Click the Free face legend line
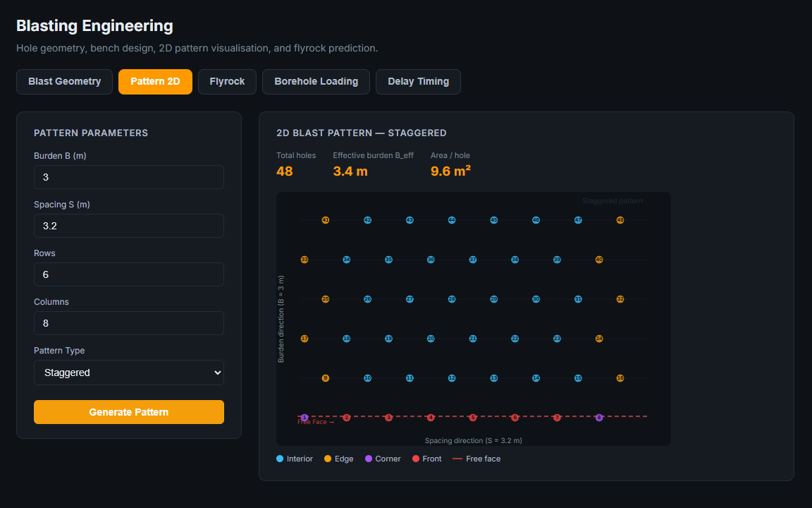This screenshot has height=508, width=812. click(457, 459)
